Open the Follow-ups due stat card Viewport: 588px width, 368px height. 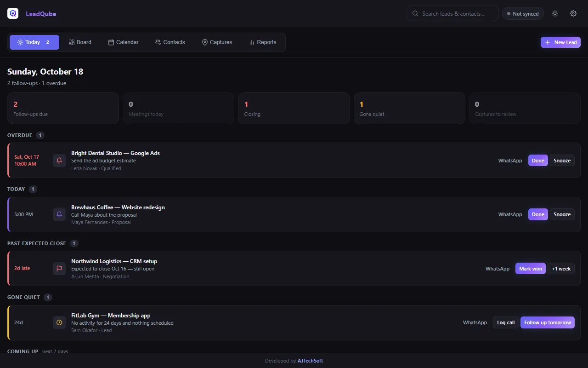(x=63, y=109)
